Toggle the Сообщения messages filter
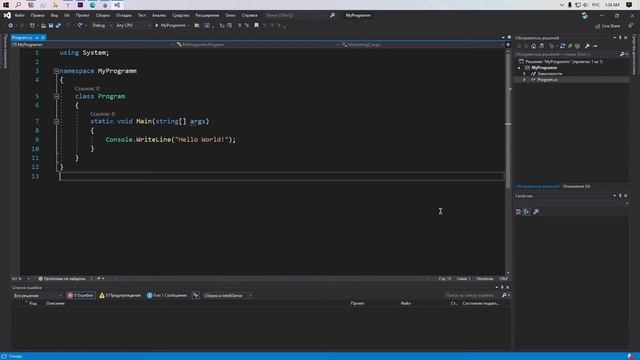The height and width of the screenshot is (360, 640). point(167,296)
